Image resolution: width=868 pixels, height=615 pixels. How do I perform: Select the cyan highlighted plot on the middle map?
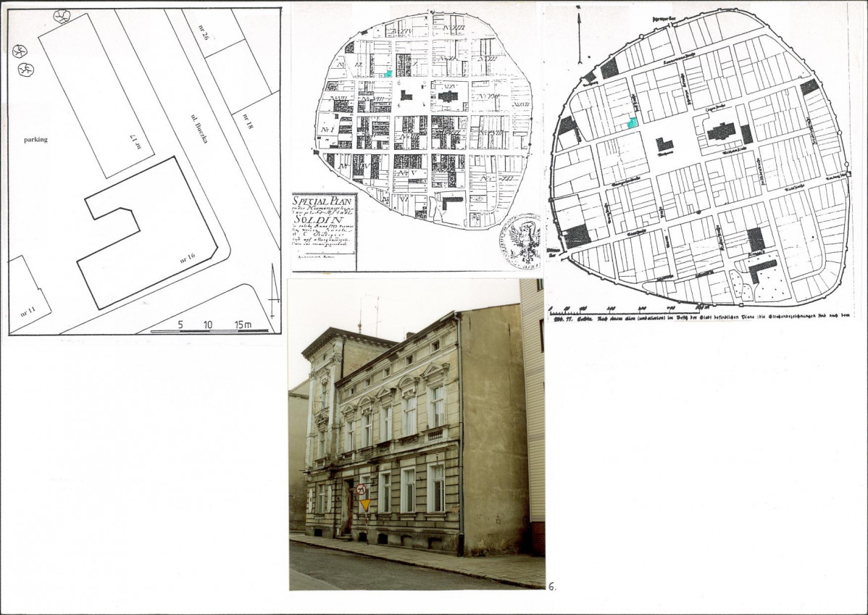click(388, 74)
